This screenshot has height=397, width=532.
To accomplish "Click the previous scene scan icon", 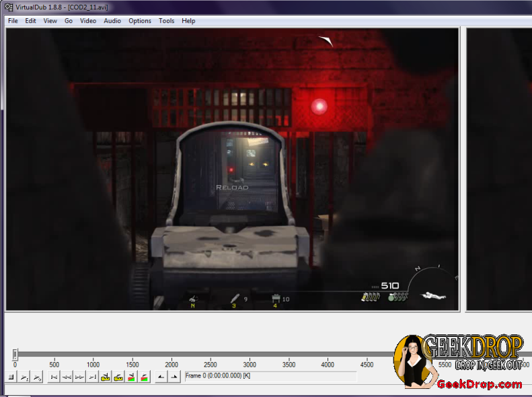I will click(x=131, y=377).
